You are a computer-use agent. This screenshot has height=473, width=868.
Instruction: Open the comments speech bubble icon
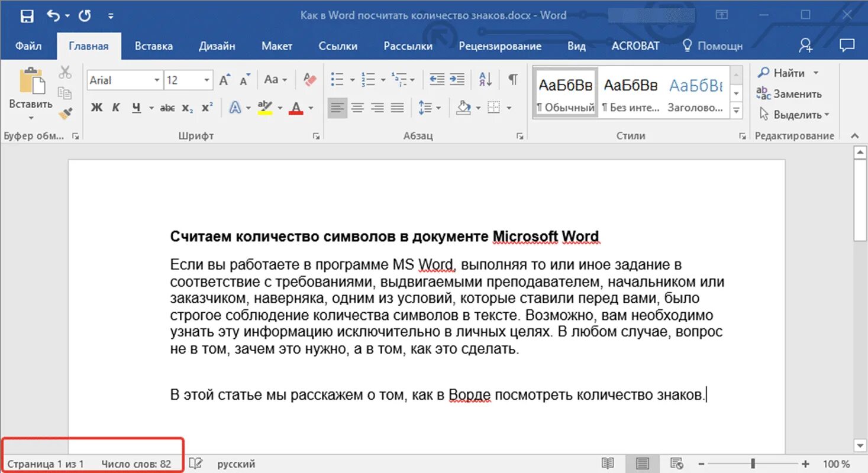click(847, 46)
